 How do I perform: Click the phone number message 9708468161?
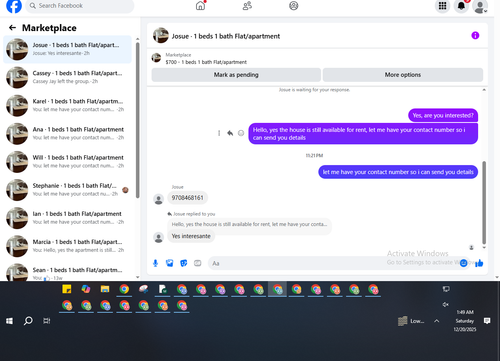[x=187, y=198]
